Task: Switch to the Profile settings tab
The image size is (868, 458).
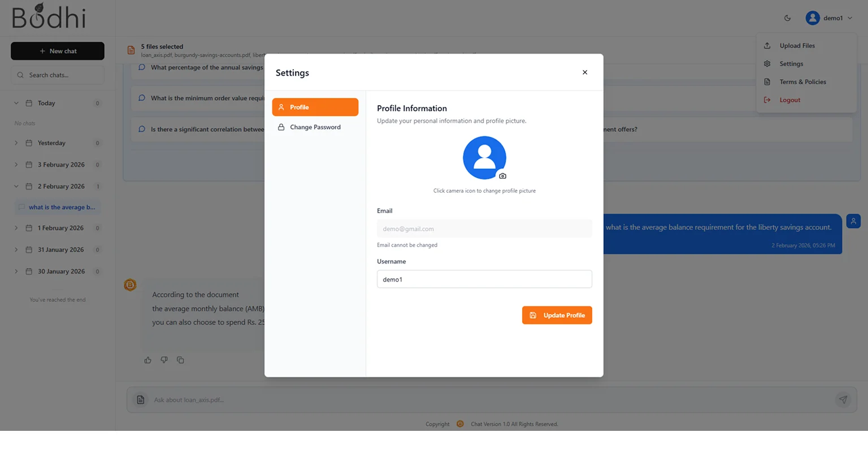Action: point(315,107)
